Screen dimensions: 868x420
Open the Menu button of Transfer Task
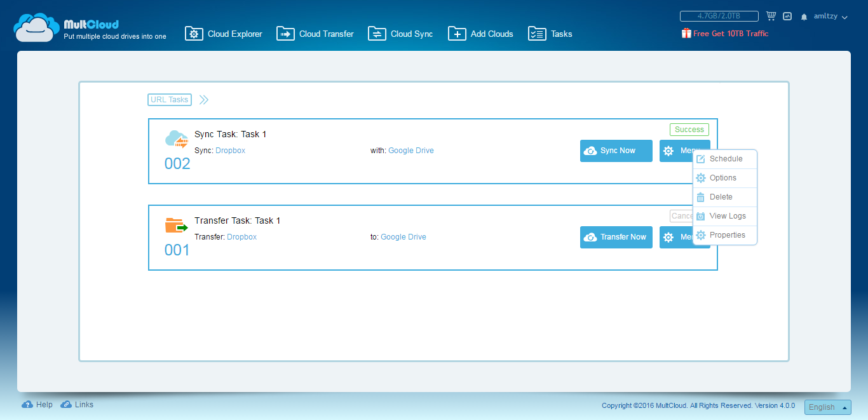pyautogui.click(x=676, y=237)
